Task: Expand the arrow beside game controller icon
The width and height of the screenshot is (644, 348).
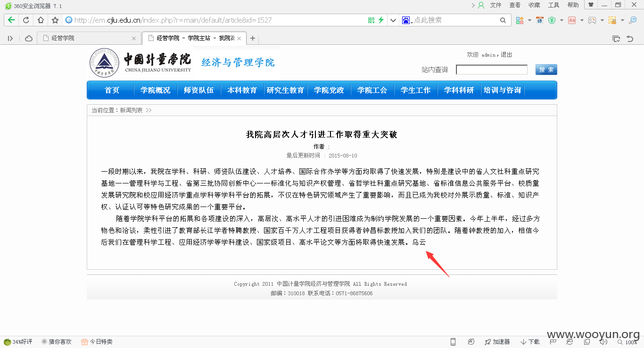Action: click(602, 20)
